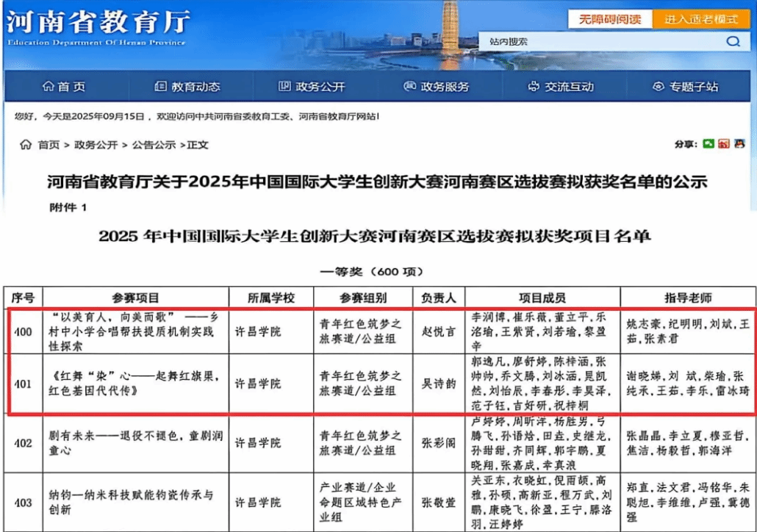757x532 pixels.
Task: Click the 首页 breadcrumb link
Action: tap(49, 145)
